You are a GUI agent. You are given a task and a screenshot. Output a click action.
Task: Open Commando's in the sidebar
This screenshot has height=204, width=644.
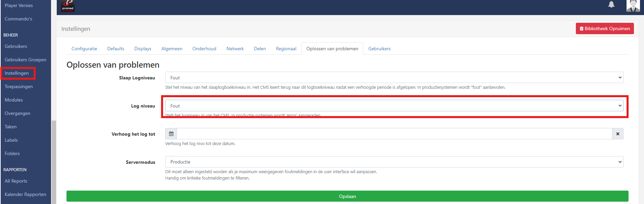click(x=18, y=19)
